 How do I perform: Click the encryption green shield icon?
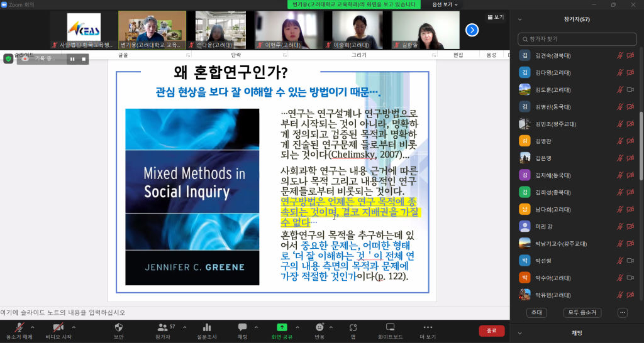pyautogui.click(x=8, y=58)
